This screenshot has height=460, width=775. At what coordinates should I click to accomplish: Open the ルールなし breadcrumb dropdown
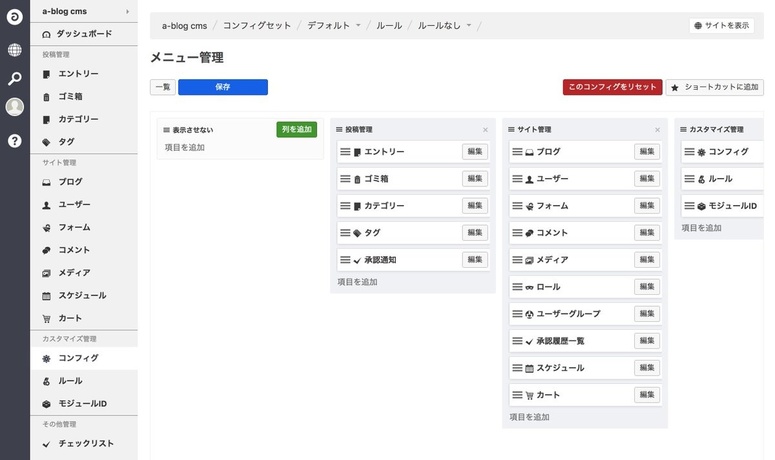click(468, 25)
